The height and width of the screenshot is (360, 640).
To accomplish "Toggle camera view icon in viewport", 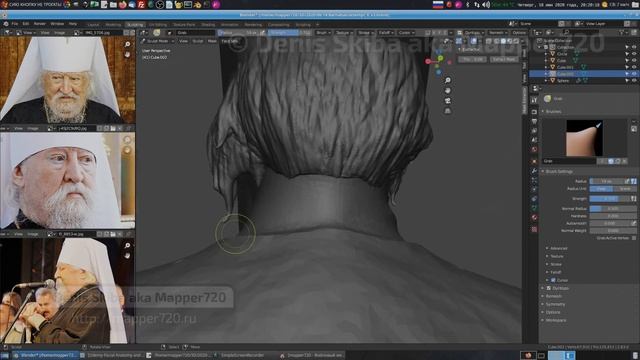I will click(448, 100).
